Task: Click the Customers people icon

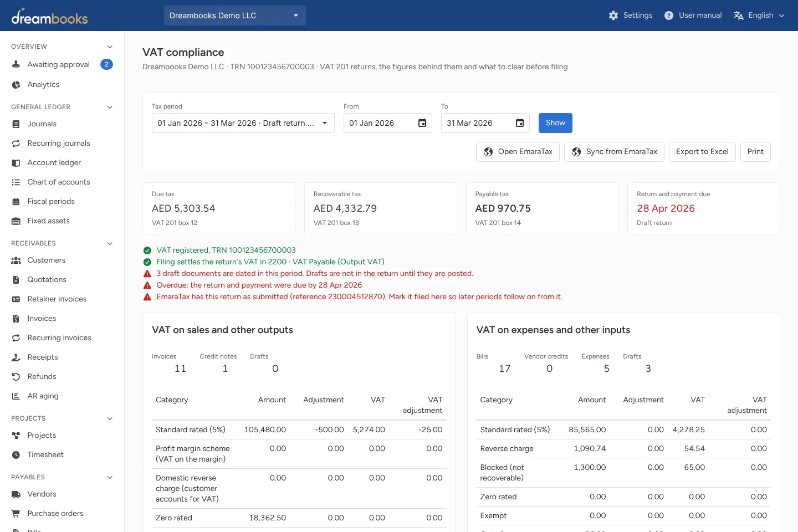Action: (x=16, y=260)
